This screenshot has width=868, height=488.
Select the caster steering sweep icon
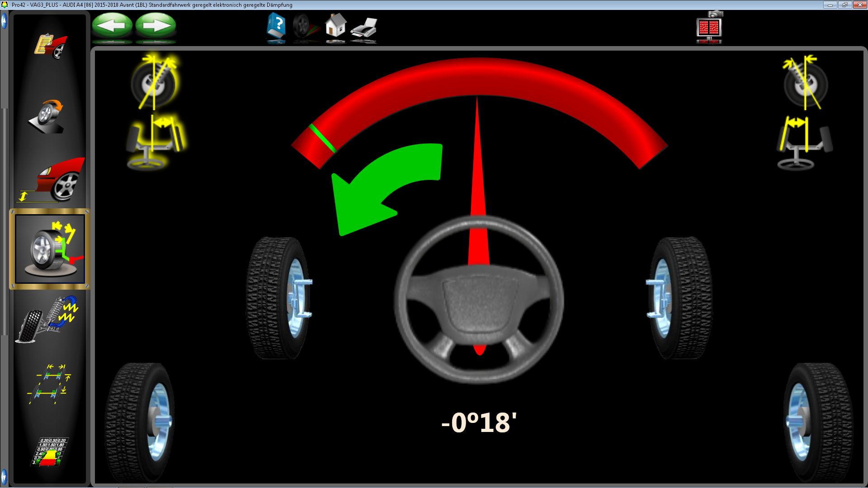(x=50, y=249)
